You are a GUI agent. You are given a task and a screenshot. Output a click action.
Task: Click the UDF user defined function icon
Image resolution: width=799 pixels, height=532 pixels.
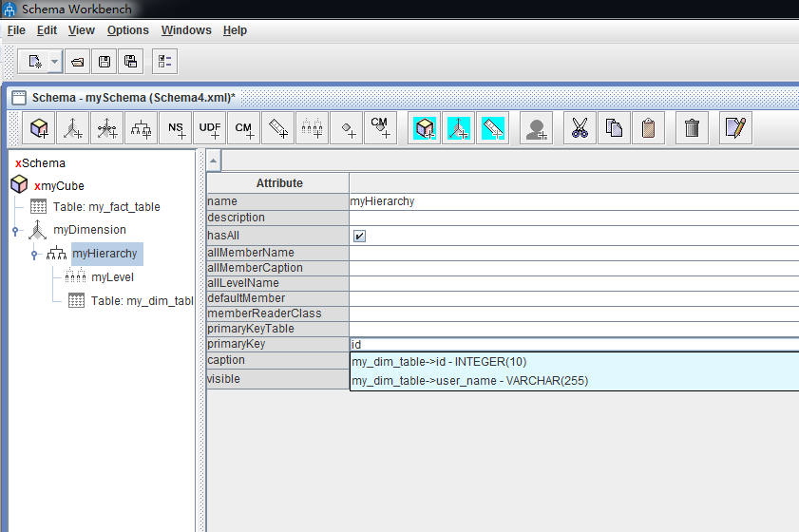[x=209, y=127]
